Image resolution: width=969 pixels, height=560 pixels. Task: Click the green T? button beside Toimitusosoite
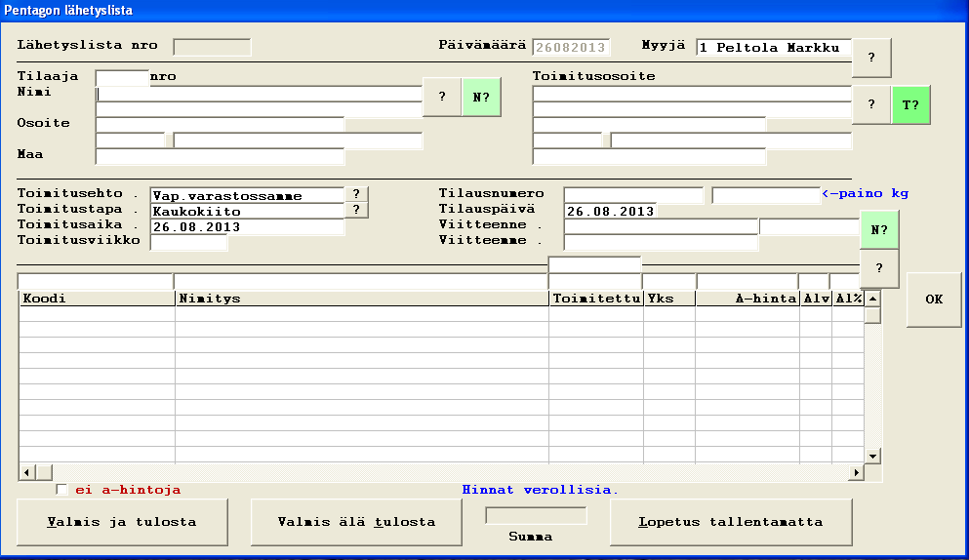click(910, 104)
